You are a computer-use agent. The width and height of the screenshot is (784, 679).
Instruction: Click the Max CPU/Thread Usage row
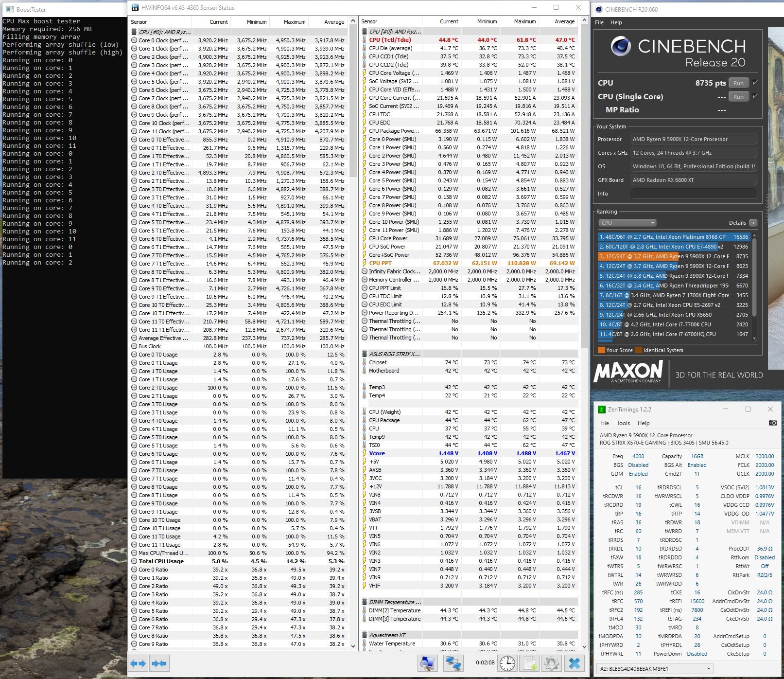click(239, 553)
